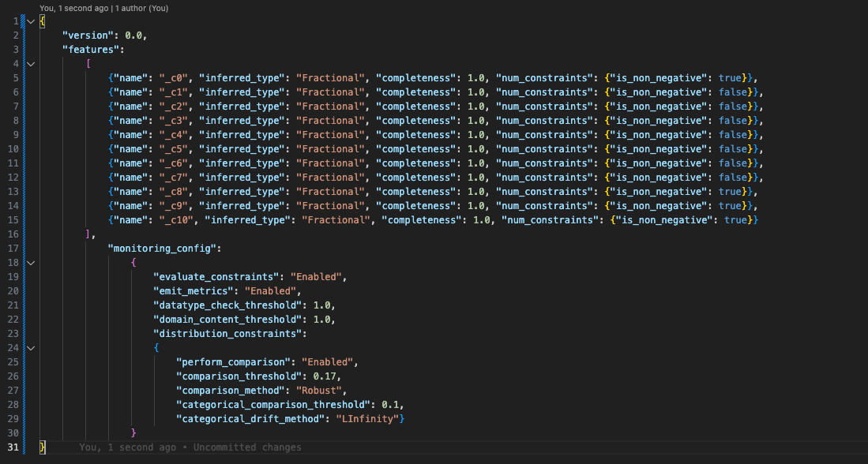Viewport: 868px width, 464px height.
Task: Click the "emit_metrics" key
Action: [x=194, y=291]
